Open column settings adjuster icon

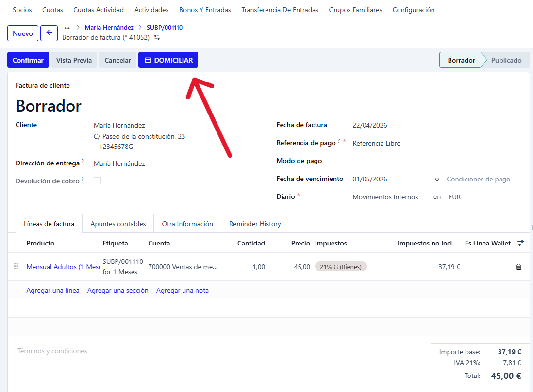[x=521, y=243]
